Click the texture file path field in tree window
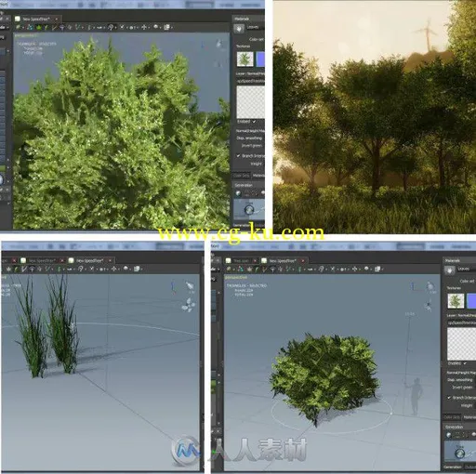Viewport: 476px width, 474px height. pos(250,81)
